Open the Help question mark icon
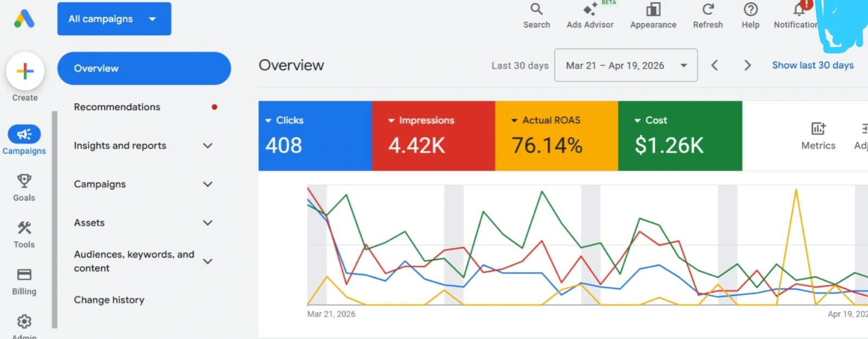Screen dimensions: 868x339 (x=750, y=9)
